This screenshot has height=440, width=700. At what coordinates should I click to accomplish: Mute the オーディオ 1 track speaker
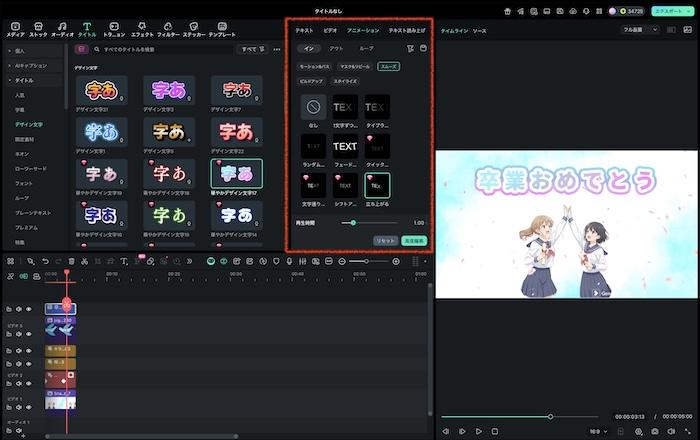[x=19, y=431]
